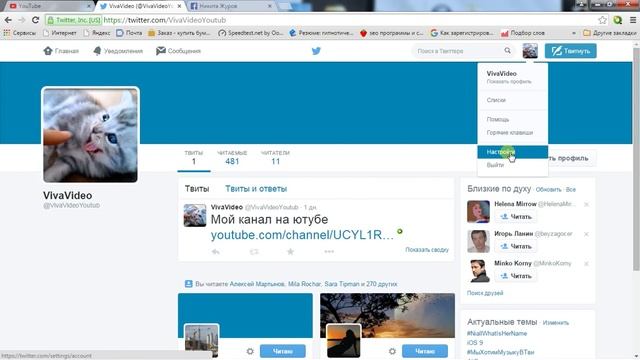640x360 pixels.
Task: Click the large kitten profile picture
Action: (90, 135)
